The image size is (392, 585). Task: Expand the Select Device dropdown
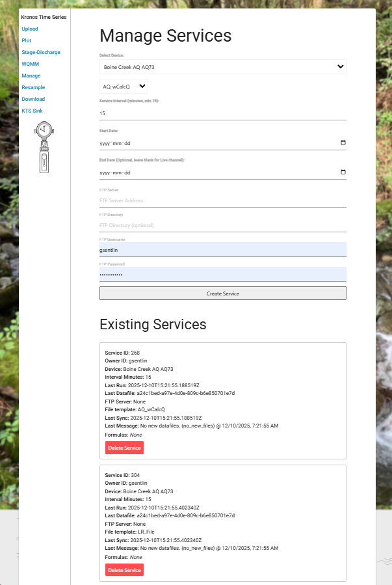pos(222,66)
